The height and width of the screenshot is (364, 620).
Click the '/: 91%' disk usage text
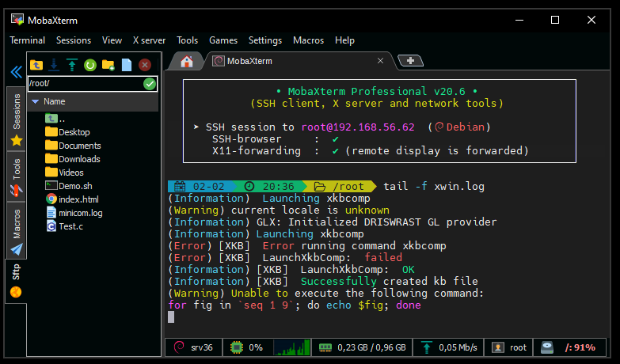580,347
